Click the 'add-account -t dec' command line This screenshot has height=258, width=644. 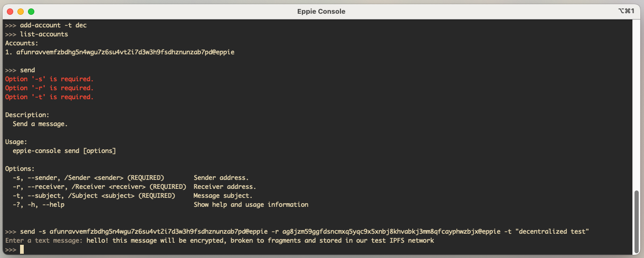point(45,25)
